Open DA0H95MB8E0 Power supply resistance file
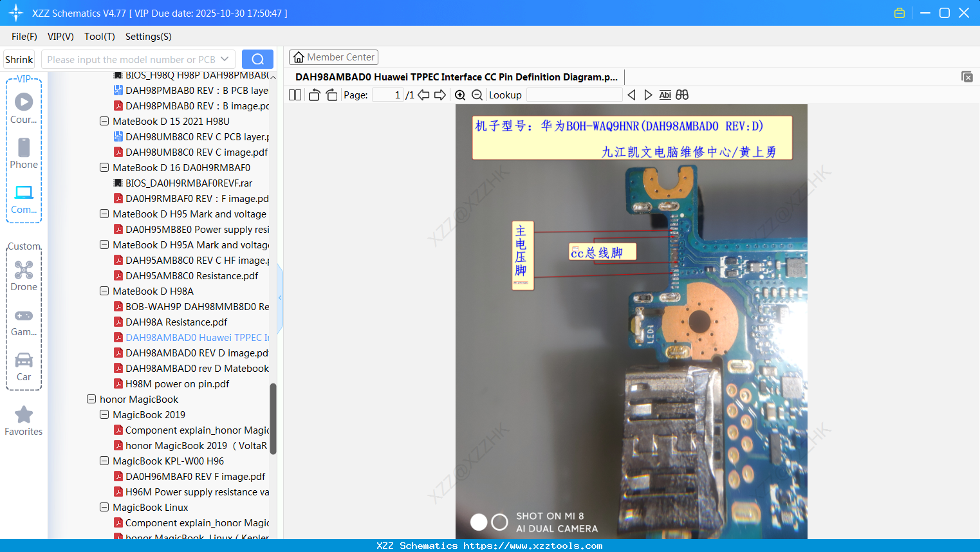Screen dimensions: 980x552 [191, 229]
